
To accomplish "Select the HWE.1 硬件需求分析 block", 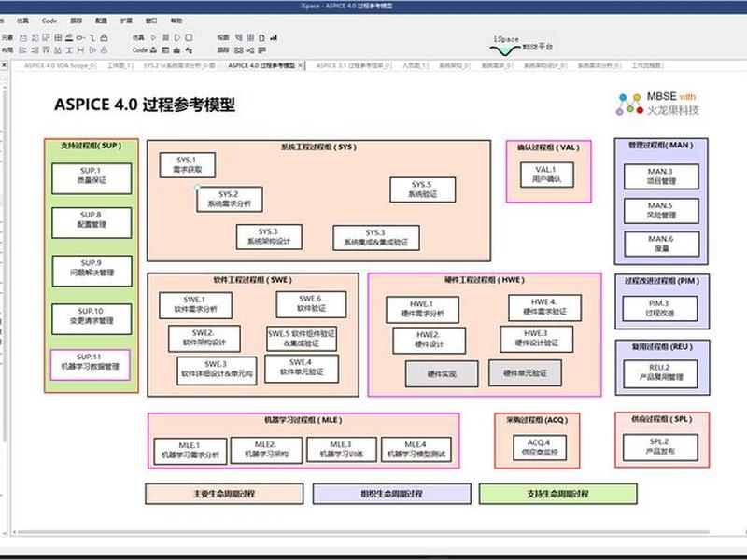I will pyautogui.click(x=423, y=309).
